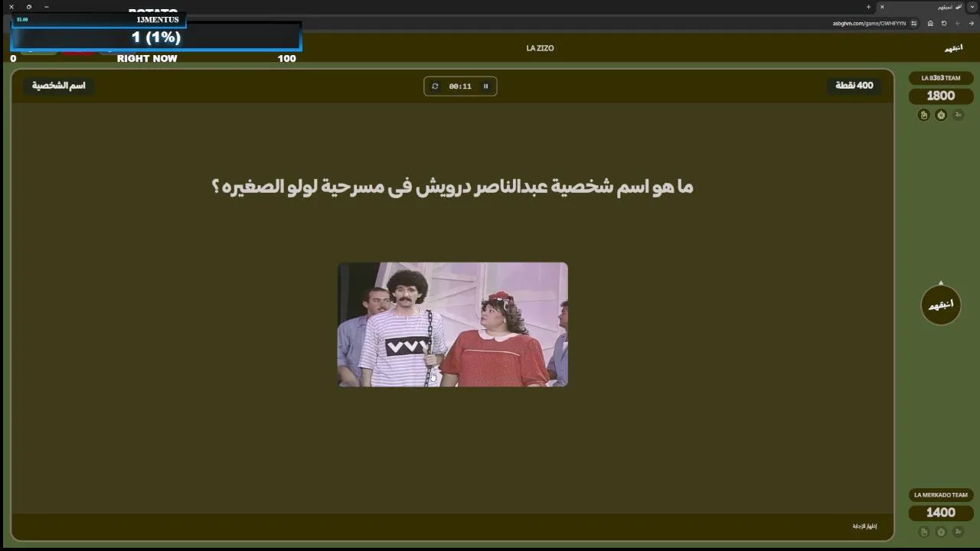Reload the page with the browser refresh icon

click(x=944, y=23)
